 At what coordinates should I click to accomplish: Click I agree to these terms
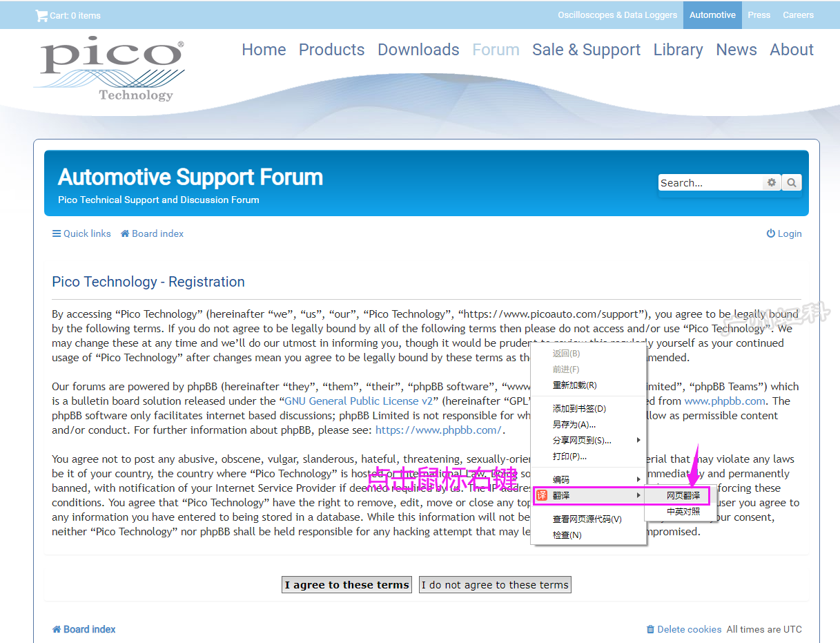(x=347, y=585)
